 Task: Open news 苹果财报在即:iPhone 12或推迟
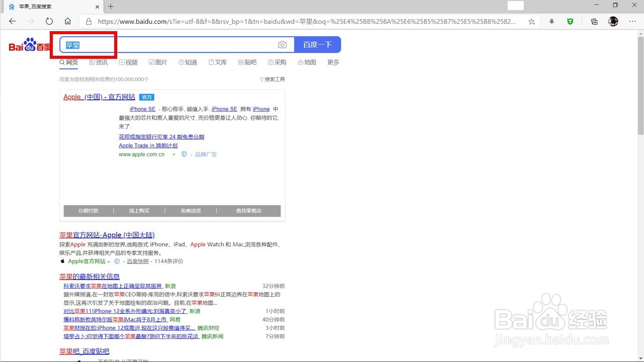pos(129,328)
